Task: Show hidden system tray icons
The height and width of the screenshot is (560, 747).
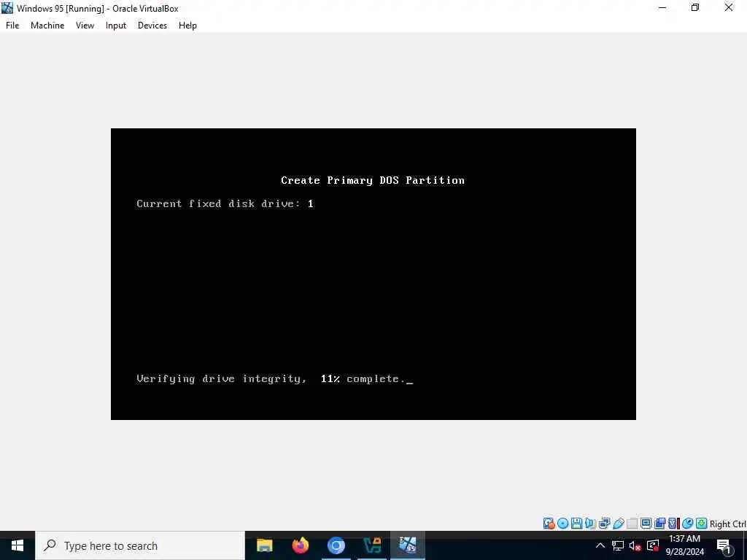Action: point(600,545)
